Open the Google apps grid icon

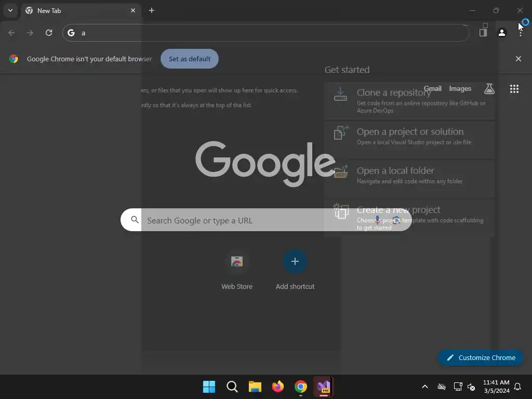[x=514, y=88]
